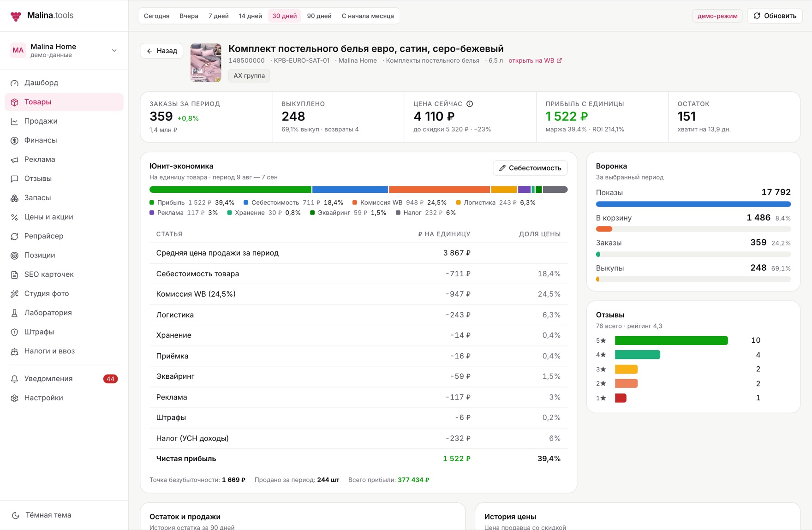Click the info icon beside Цена сейчас
812x530 pixels.
(470, 104)
